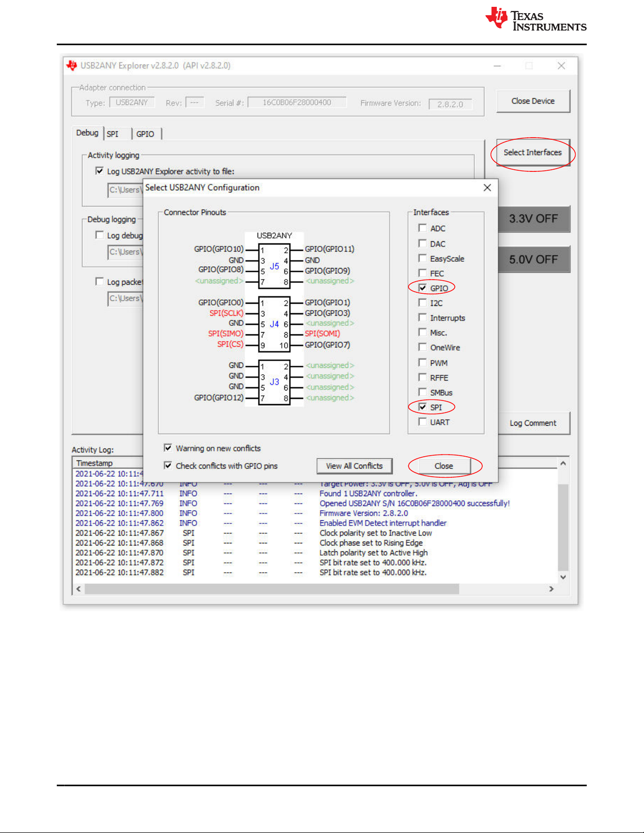
Task: Click the Texas Instruments logo
Action: (x=535, y=19)
